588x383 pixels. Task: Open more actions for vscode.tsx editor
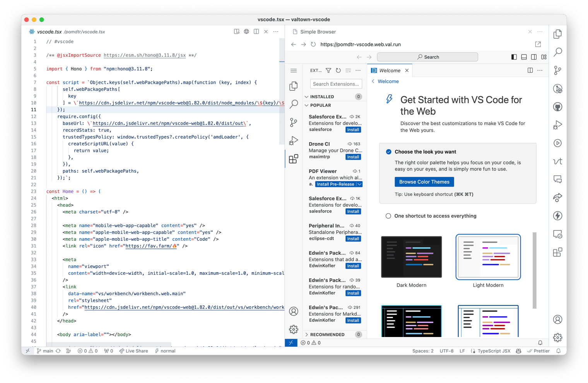click(276, 32)
